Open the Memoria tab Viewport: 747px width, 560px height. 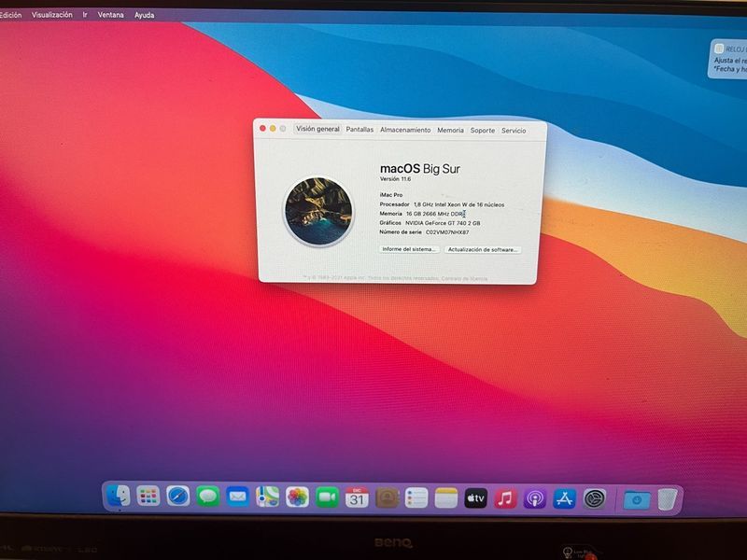click(x=450, y=130)
